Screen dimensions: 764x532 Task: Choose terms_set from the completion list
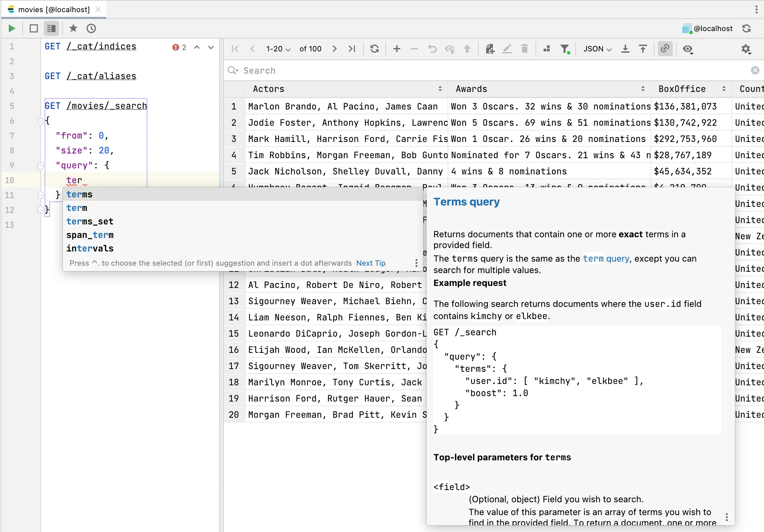click(90, 221)
